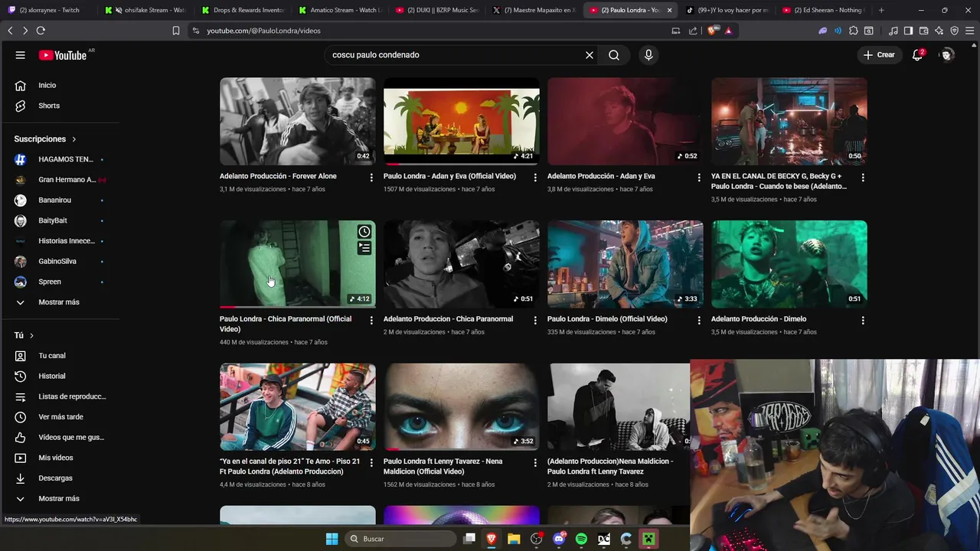The image size is (980, 551).
Task: Click the YouTube logo to go home
Action: click(63, 55)
